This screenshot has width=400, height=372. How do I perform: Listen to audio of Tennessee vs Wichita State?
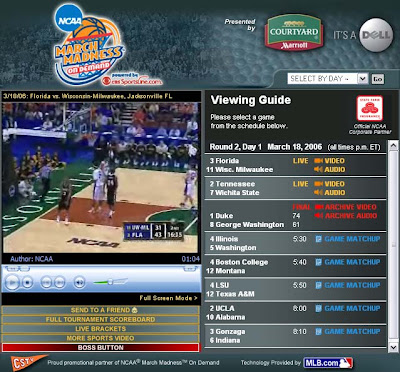pyautogui.click(x=329, y=193)
